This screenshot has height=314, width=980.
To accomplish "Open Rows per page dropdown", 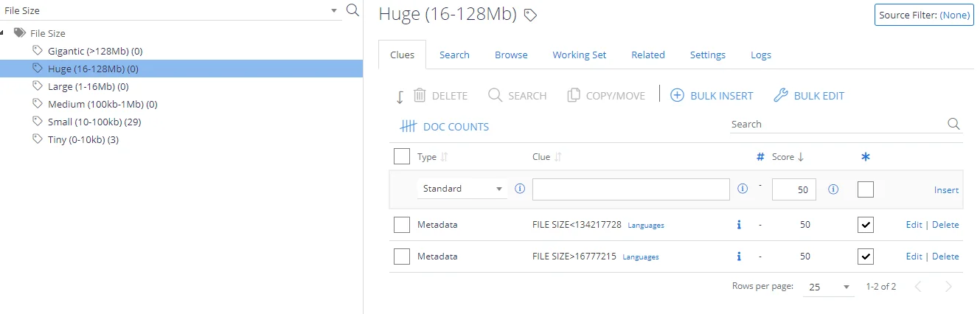I will (x=829, y=287).
